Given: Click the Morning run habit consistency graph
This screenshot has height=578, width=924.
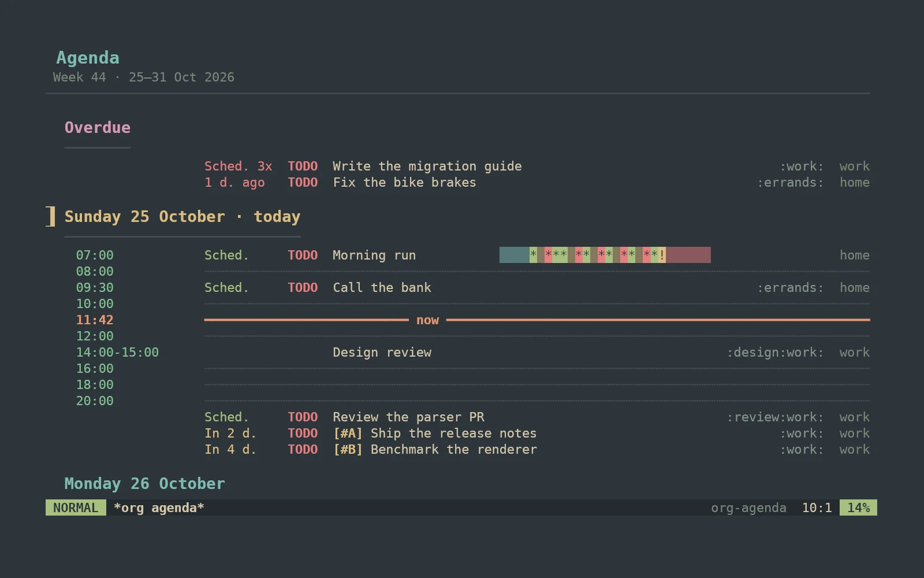Looking at the screenshot, I should pos(605,255).
